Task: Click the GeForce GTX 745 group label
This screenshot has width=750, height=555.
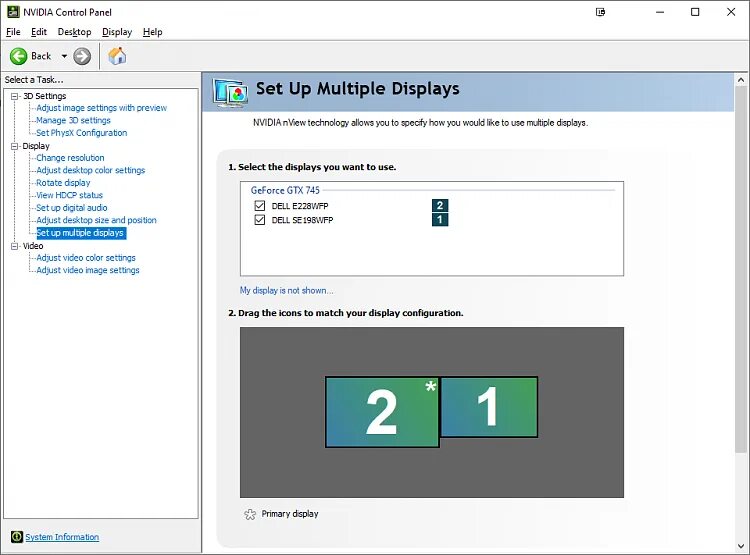Action: point(285,190)
